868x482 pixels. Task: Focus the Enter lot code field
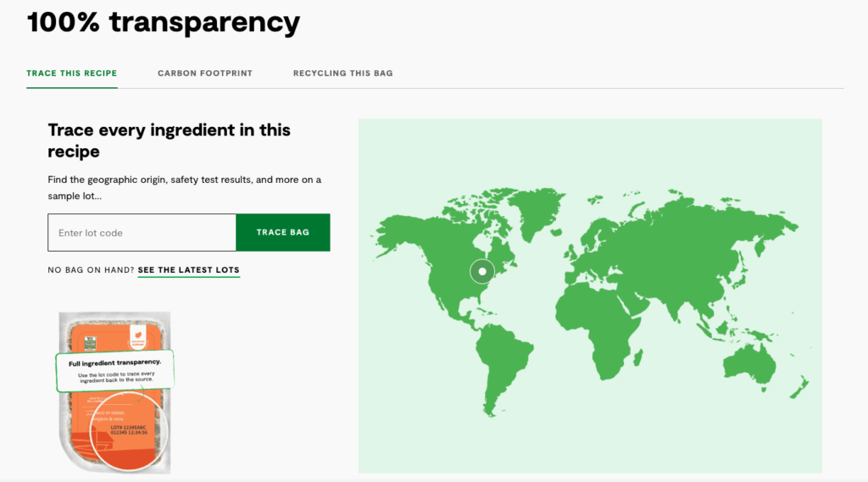(142, 233)
